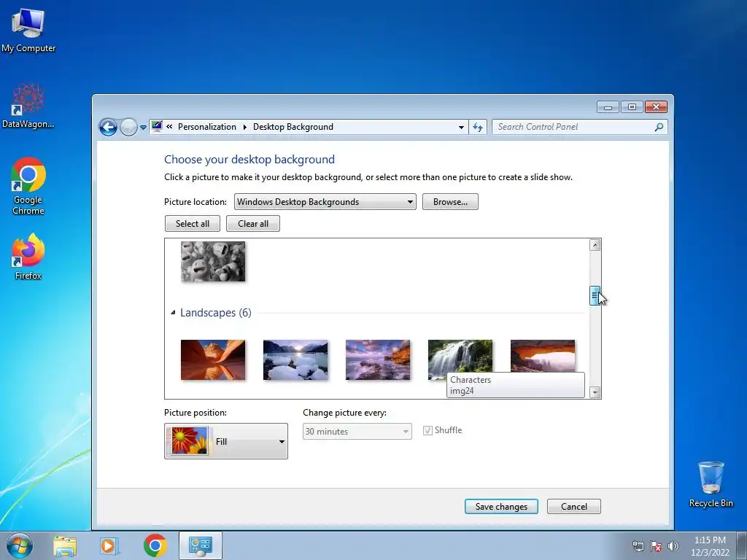
Task: Click the Clear all button
Action: (x=253, y=224)
